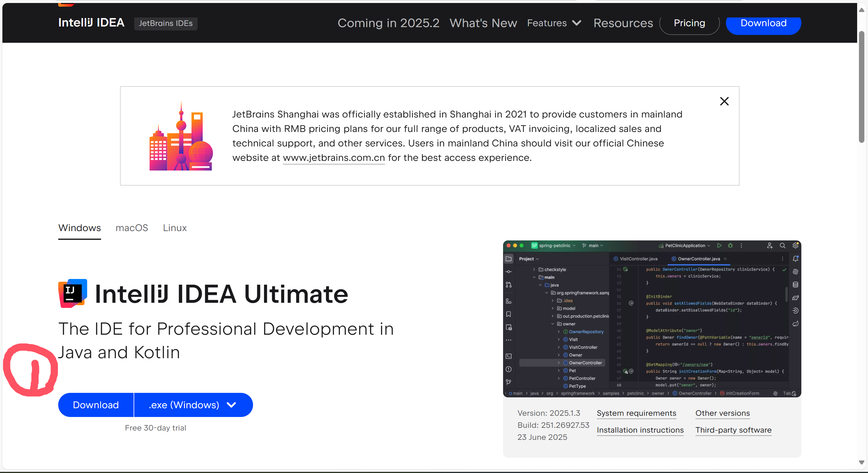This screenshot has height=473, width=868.
Task: Close the JetBrains Shanghai notice banner
Action: pos(724,101)
